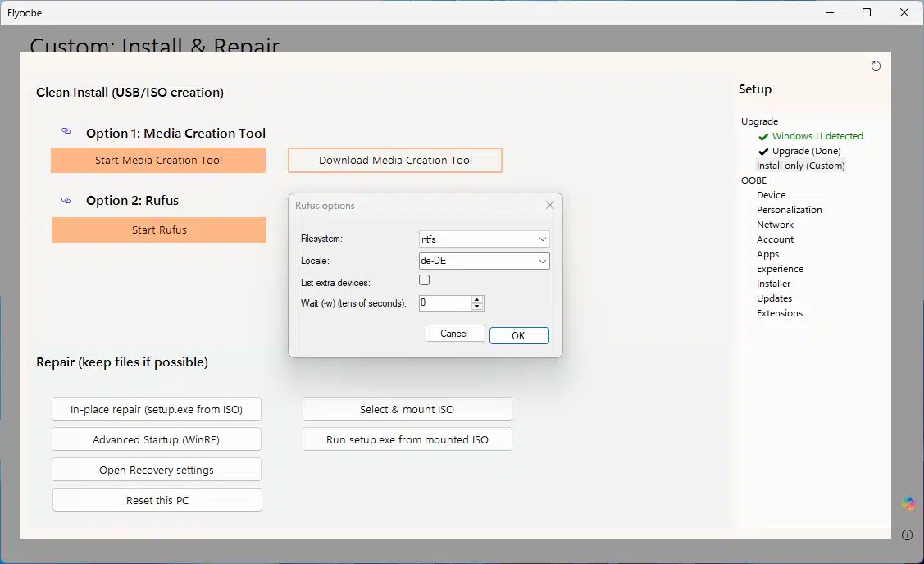
Task: Click Download Media Creation Tool button
Action: 395,161
